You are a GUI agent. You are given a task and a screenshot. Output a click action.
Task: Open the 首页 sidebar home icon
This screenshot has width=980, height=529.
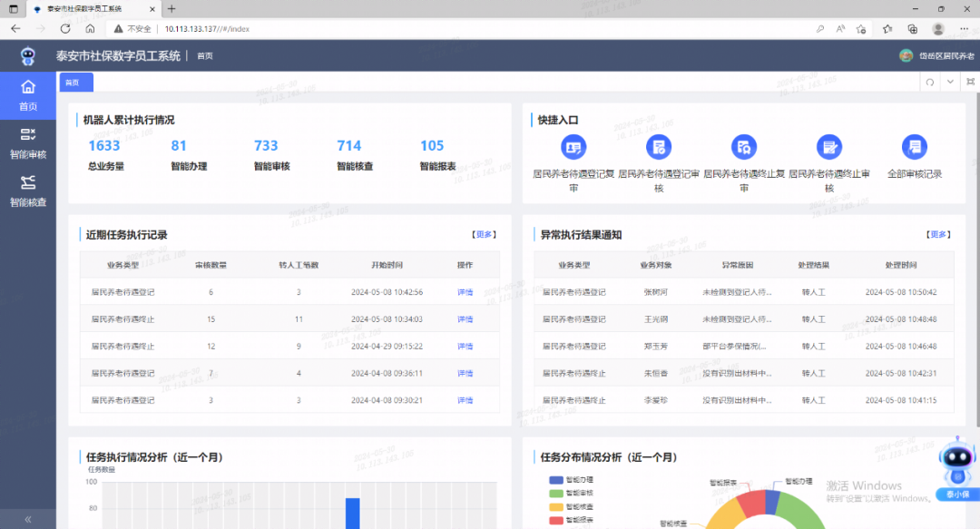[x=27, y=87]
